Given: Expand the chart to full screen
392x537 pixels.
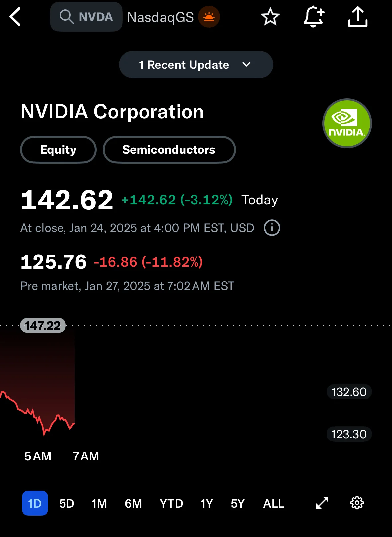Looking at the screenshot, I should pos(322,503).
